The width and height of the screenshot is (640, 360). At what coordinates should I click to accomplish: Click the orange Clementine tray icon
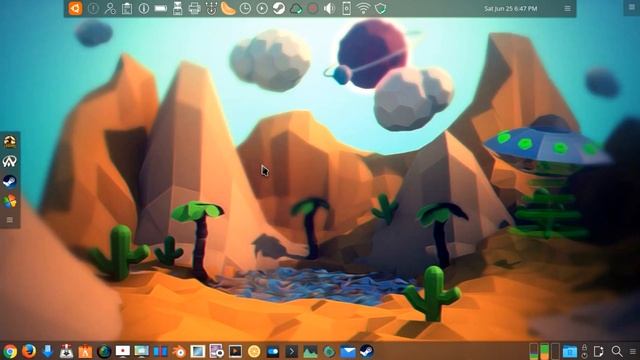pyautogui.click(x=228, y=8)
